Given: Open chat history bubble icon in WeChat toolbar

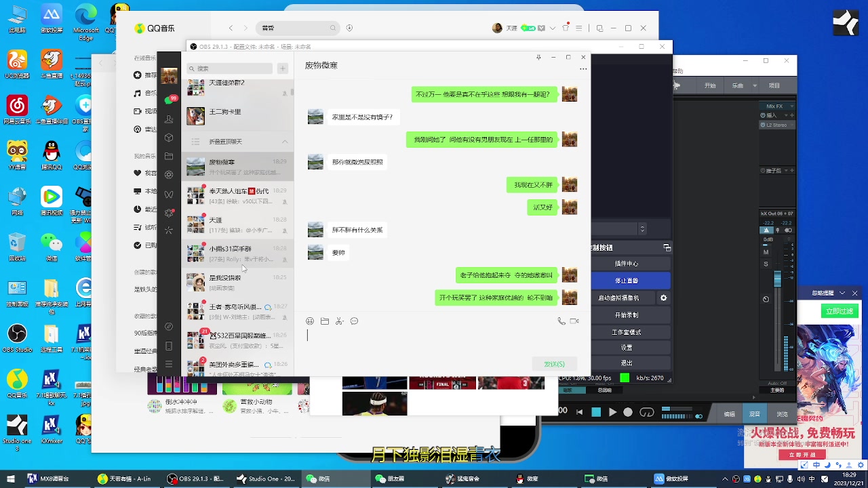Looking at the screenshot, I should pos(354,321).
